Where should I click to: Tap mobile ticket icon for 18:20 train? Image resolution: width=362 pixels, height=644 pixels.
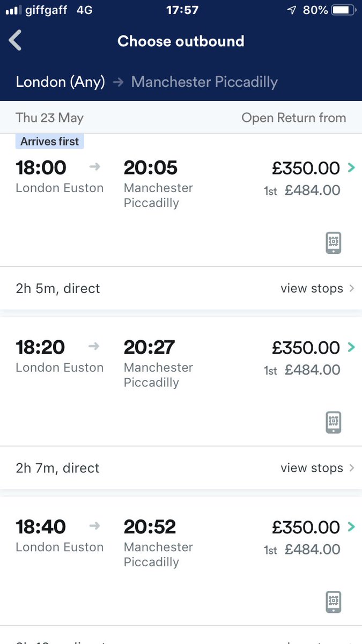pyautogui.click(x=333, y=422)
